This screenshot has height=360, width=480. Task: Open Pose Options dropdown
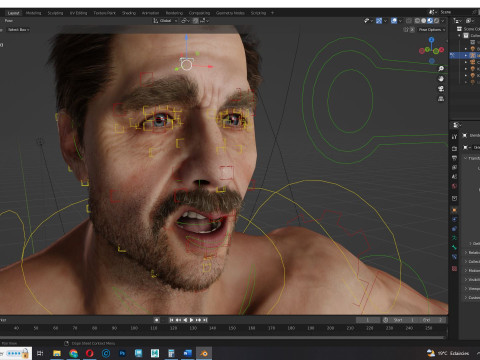pyautogui.click(x=432, y=30)
